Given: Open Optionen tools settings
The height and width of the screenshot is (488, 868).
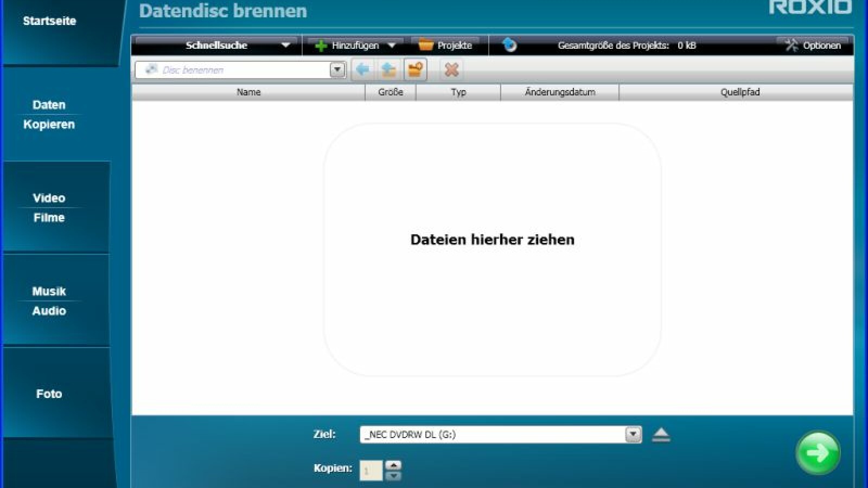Looking at the screenshot, I should click(x=813, y=46).
